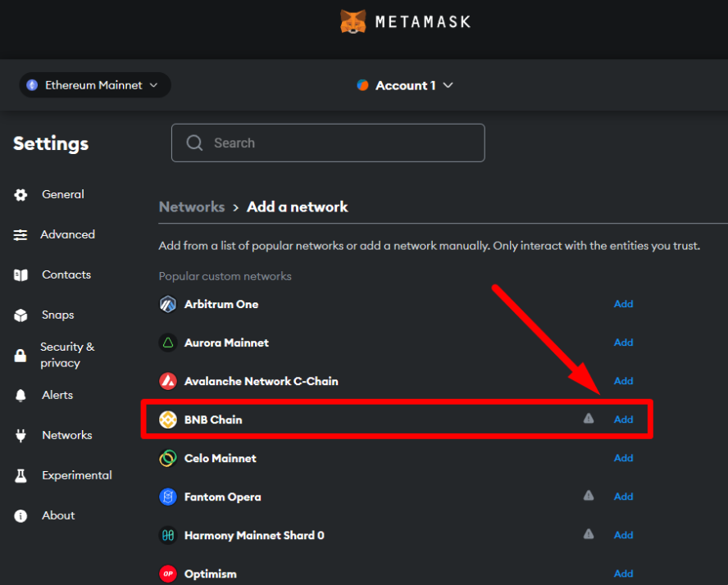The width and height of the screenshot is (728, 585).
Task: Select Experimental in settings sidebar
Action: [76, 475]
